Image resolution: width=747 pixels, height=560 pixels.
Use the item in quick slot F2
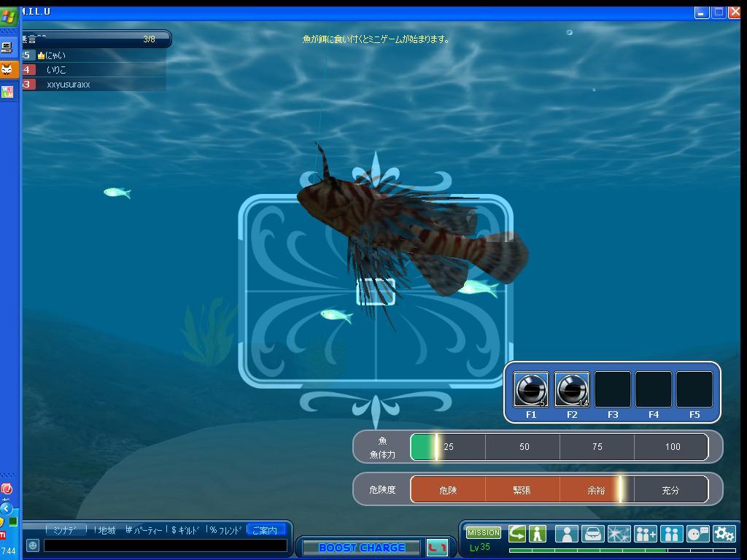tap(571, 389)
